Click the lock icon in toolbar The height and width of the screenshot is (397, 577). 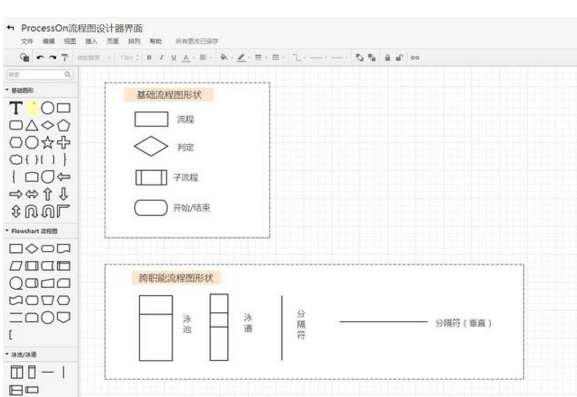387,58
